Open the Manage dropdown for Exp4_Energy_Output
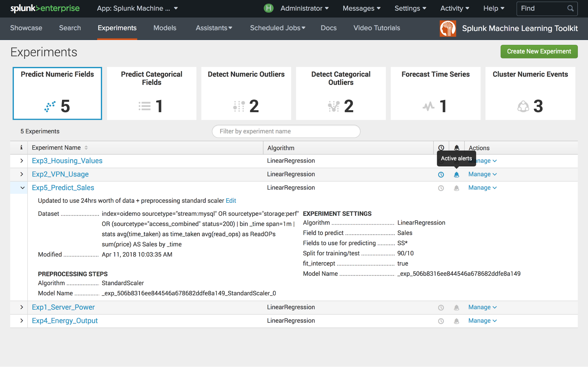The height and width of the screenshot is (367, 588). (482, 321)
